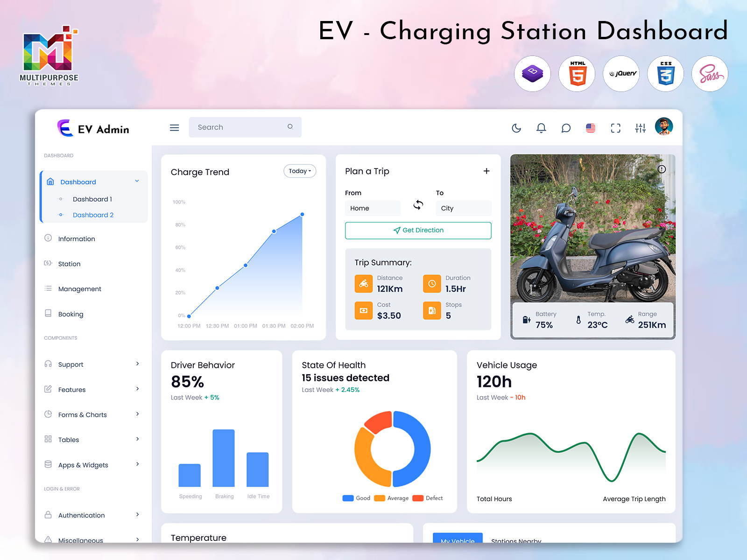Expand the Miscellaneous submenu chevron
The image size is (747, 560).
[x=137, y=539]
